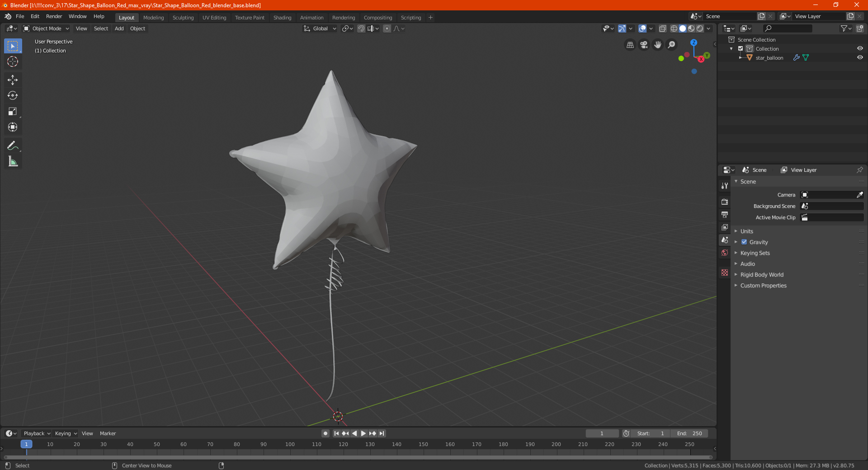The height and width of the screenshot is (470, 868).
Task: Click the mesh data icon beside star_balloon
Action: pyautogui.click(x=806, y=58)
